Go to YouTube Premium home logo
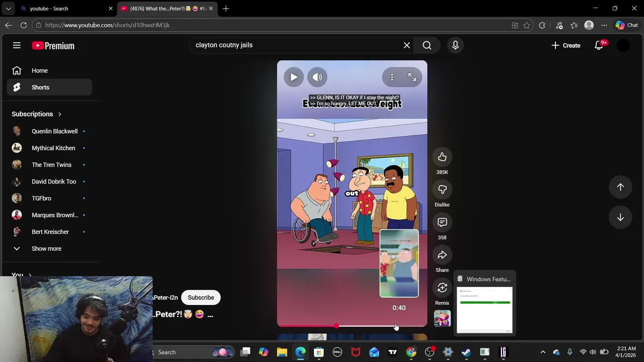This screenshot has height=362, width=644. (x=53, y=46)
